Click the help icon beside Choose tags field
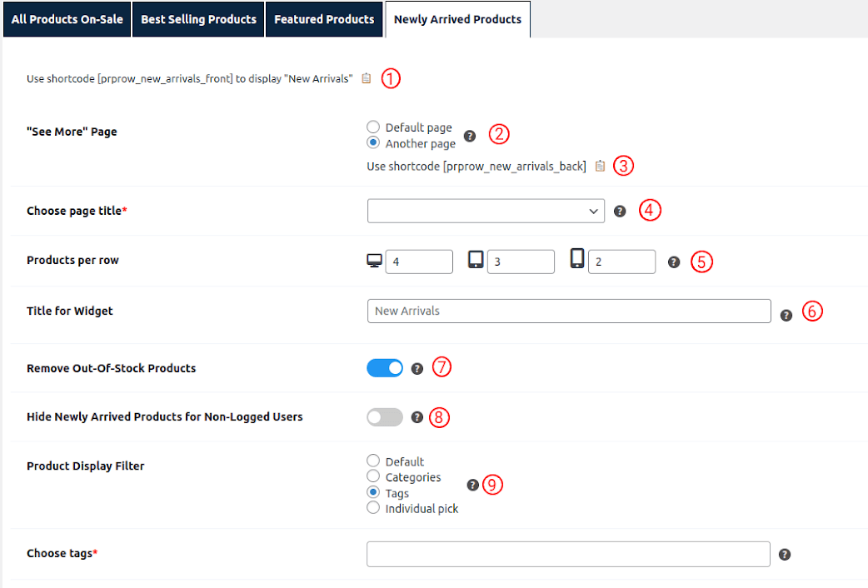This screenshot has height=588, width=868. point(784,553)
